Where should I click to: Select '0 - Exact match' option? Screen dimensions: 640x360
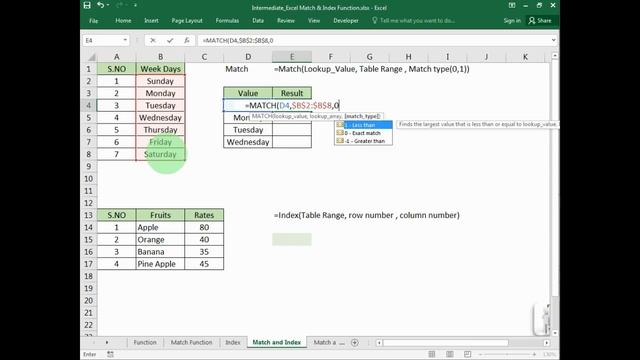click(363, 133)
